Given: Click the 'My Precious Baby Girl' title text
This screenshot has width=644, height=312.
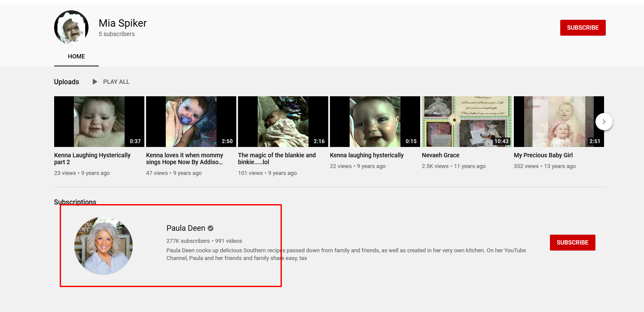Looking at the screenshot, I should coord(543,155).
